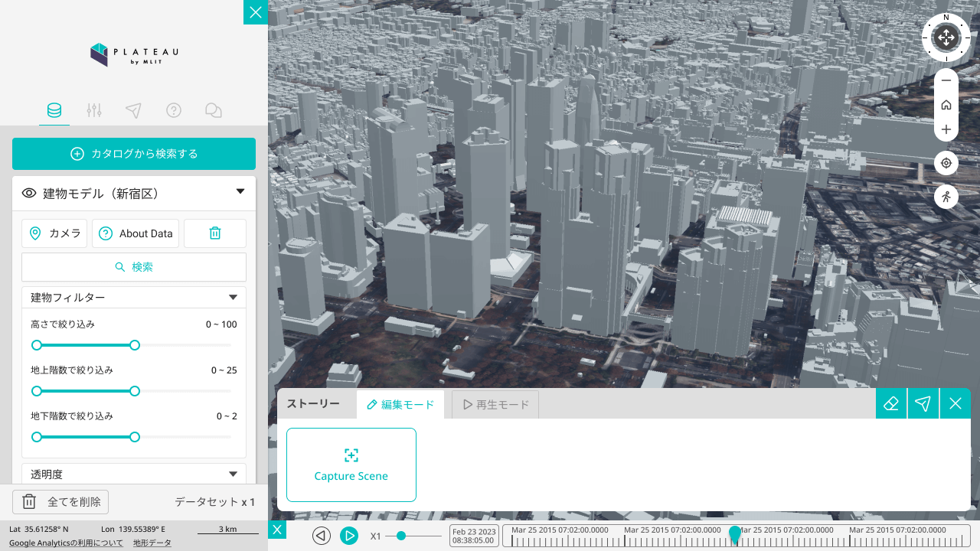This screenshot has height=551, width=980.
Task: Toggle visibility of 建物モデル（新宿区）
Action: (29, 194)
